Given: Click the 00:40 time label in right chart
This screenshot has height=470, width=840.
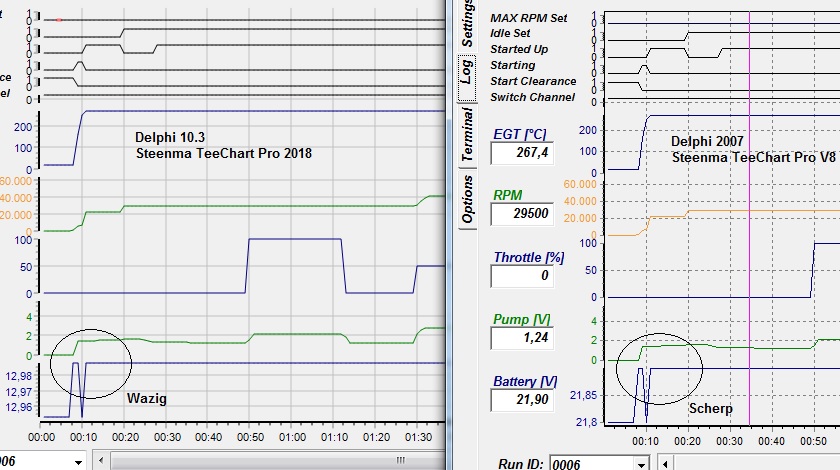Looking at the screenshot, I should [771, 441].
